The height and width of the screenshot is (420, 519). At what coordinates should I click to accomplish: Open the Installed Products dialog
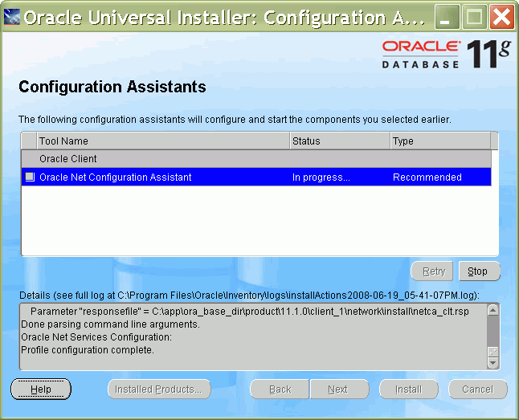point(159,389)
